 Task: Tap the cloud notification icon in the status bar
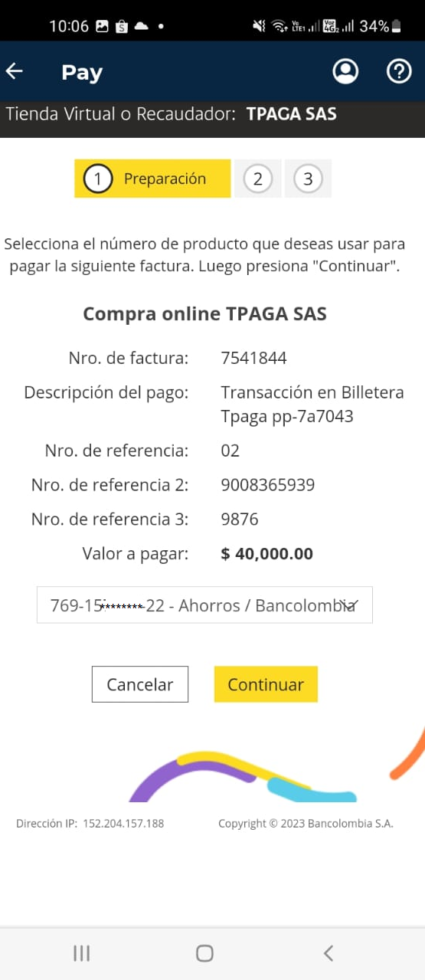pyautogui.click(x=142, y=26)
